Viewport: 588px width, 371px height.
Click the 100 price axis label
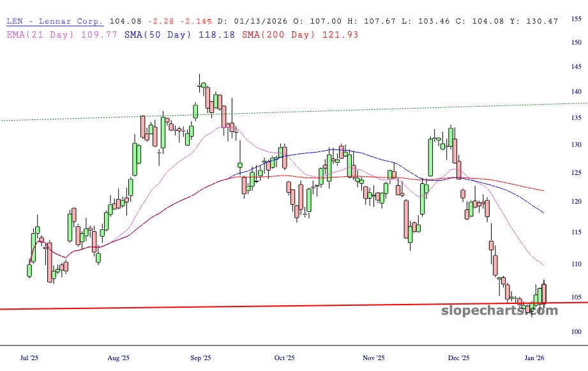pos(576,331)
